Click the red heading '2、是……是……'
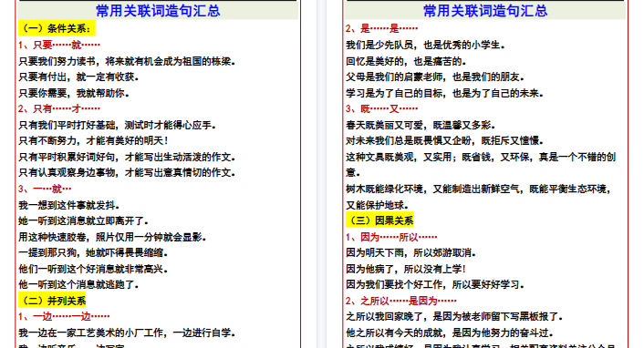This screenshot has width=644, height=348. 381,28
